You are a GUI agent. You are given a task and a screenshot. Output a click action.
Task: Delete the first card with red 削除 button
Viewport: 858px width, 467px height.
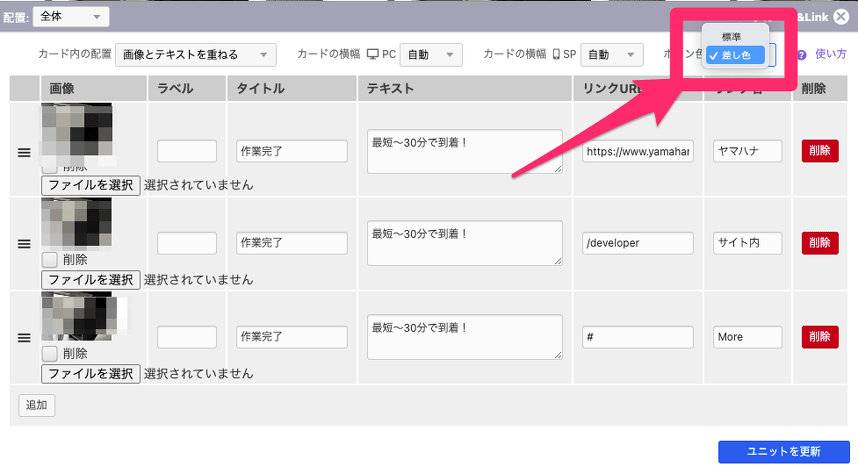click(819, 151)
